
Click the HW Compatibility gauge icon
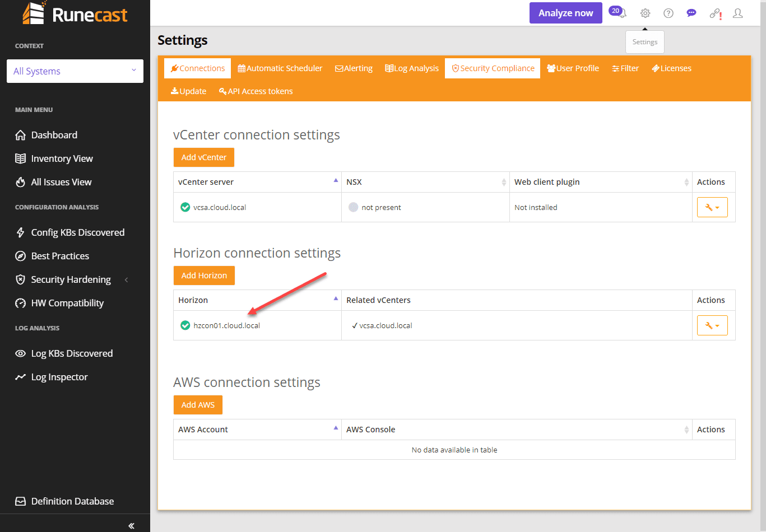pyautogui.click(x=21, y=303)
